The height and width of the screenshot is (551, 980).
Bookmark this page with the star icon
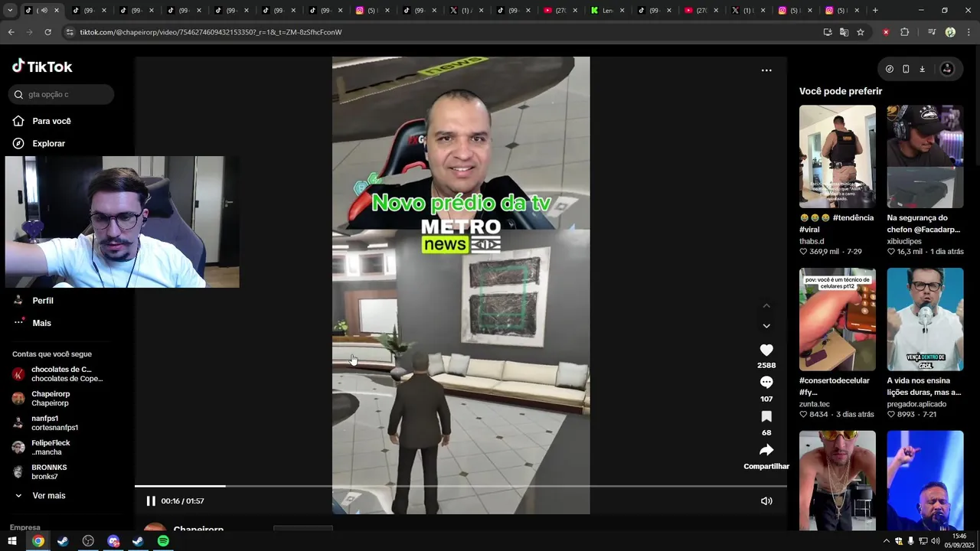pyautogui.click(x=861, y=32)
